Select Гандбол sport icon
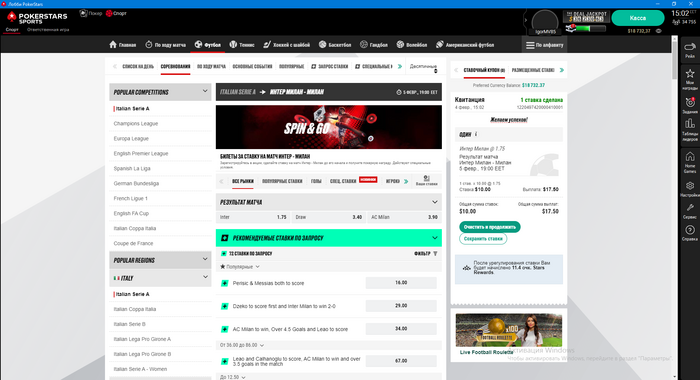 pos(364,45)
